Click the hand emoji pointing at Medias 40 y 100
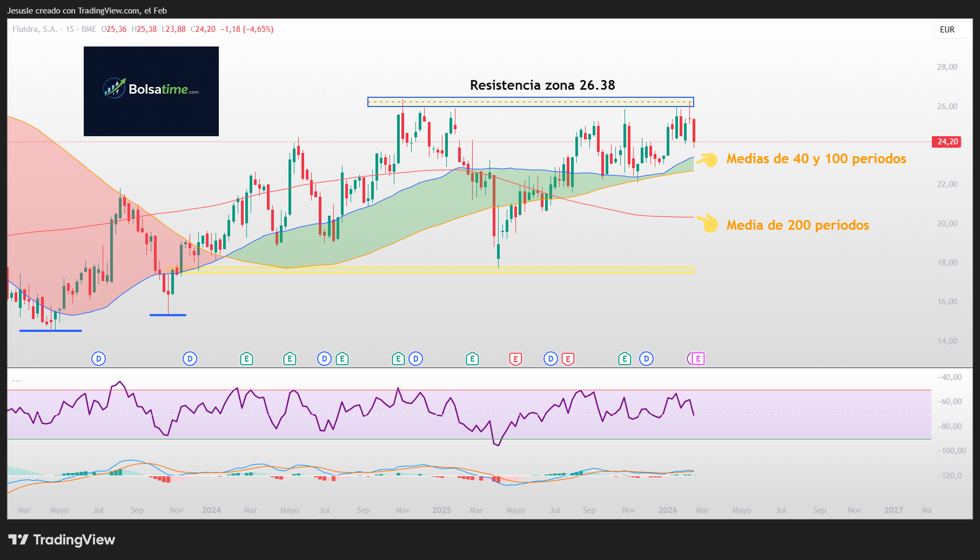Image resolution: width=980 pixels, height=560 pixels. [707, 159]
